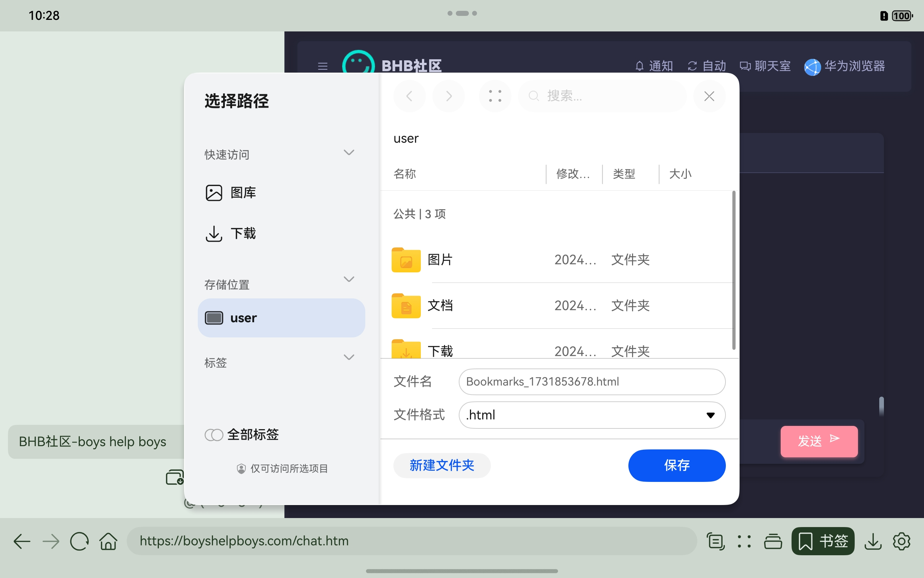
Task: Click the multitasking dots at top
Action: (462, 13)
